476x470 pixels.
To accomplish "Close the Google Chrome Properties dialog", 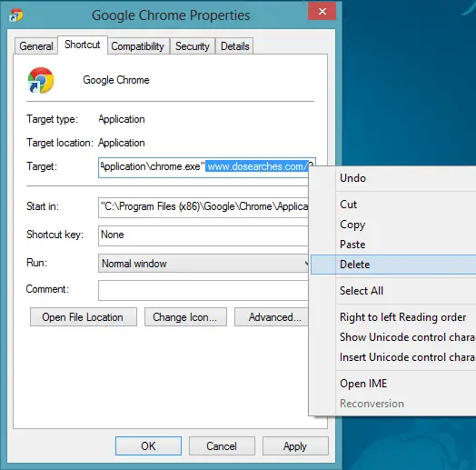I will click(x=322, y=11).
